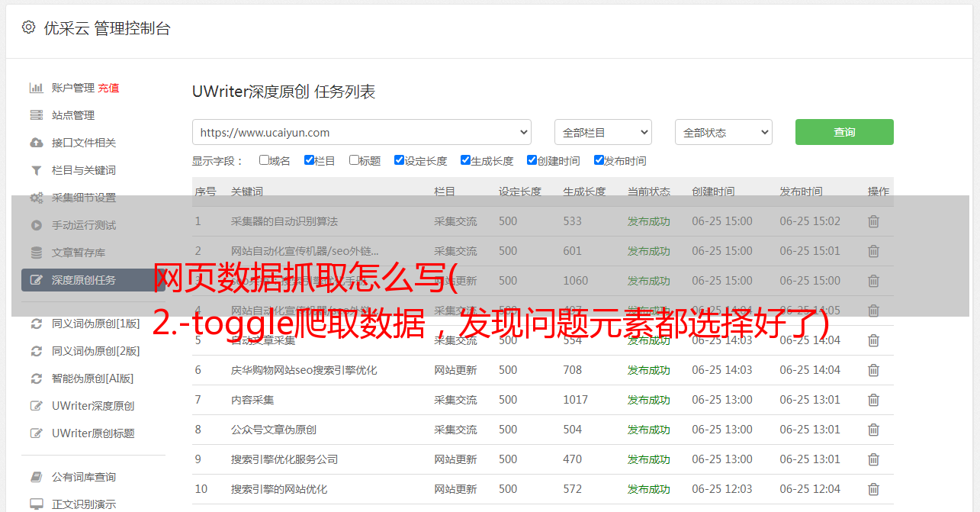Click keyword 搜索引擎的网站优化
The width and height of the screenshot is (980, 512).
(x=279, y=489)
